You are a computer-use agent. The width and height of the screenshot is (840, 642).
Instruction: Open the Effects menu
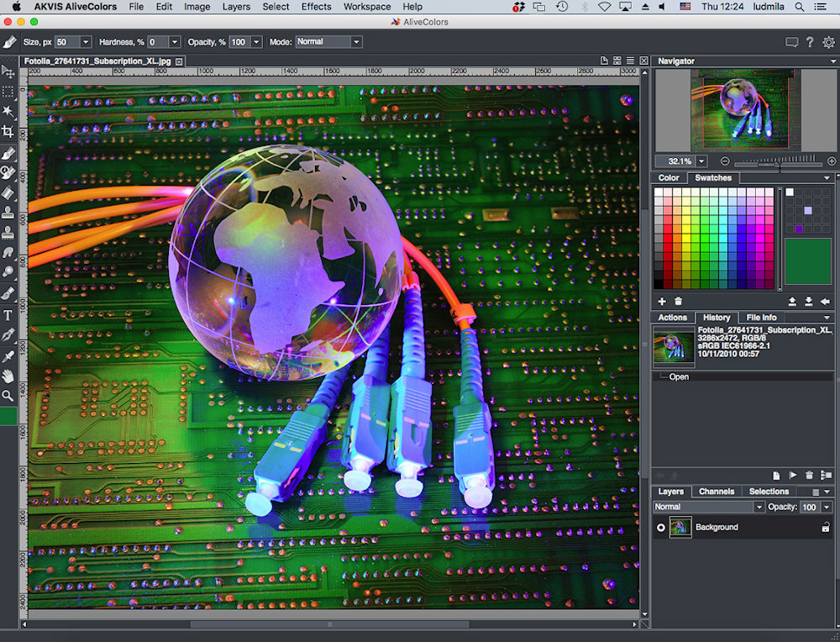pos(316,7)
